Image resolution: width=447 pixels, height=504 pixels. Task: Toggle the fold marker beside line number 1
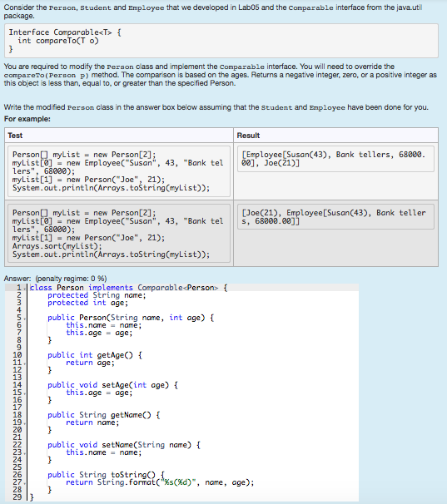(25, 288)
